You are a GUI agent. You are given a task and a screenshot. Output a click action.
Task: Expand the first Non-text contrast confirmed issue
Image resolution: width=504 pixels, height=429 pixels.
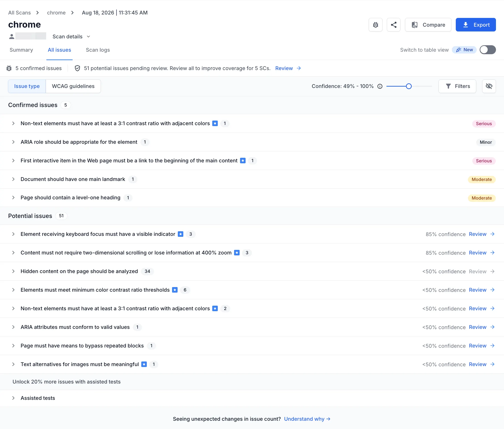[13, 124]
